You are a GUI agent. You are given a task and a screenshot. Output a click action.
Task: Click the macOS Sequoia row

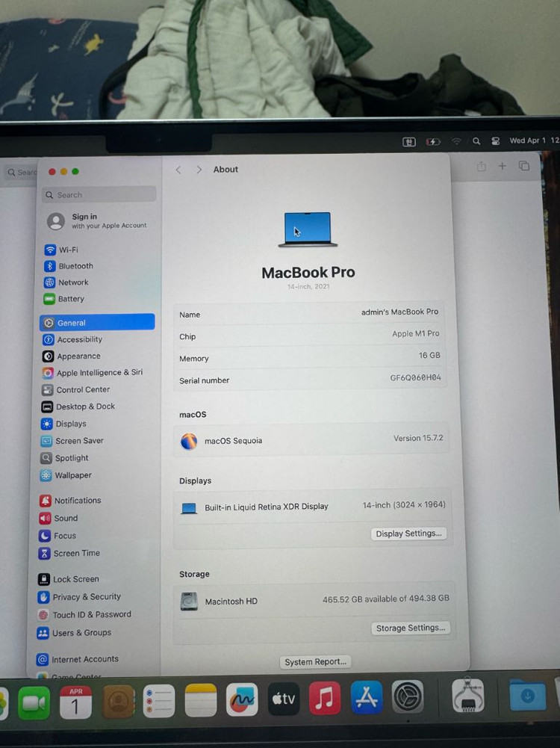pos(311,440)
